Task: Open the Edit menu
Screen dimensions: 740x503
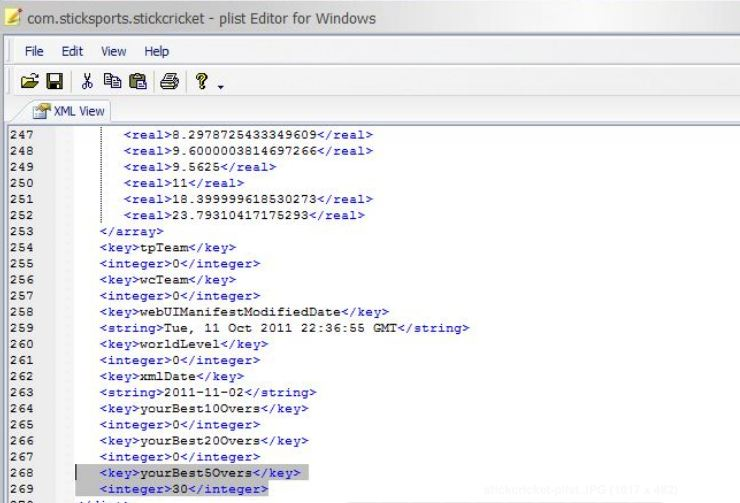Action: pyautogui.click(x=72, y=51)
